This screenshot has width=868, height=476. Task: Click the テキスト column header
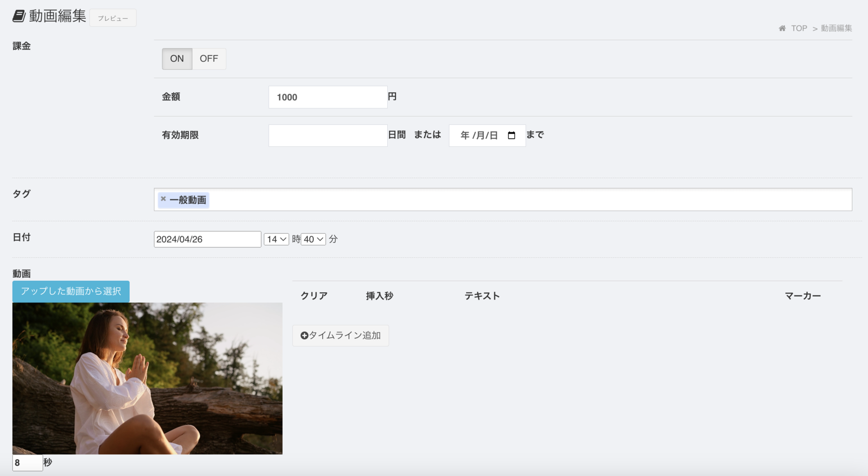(x=482, y=296)
